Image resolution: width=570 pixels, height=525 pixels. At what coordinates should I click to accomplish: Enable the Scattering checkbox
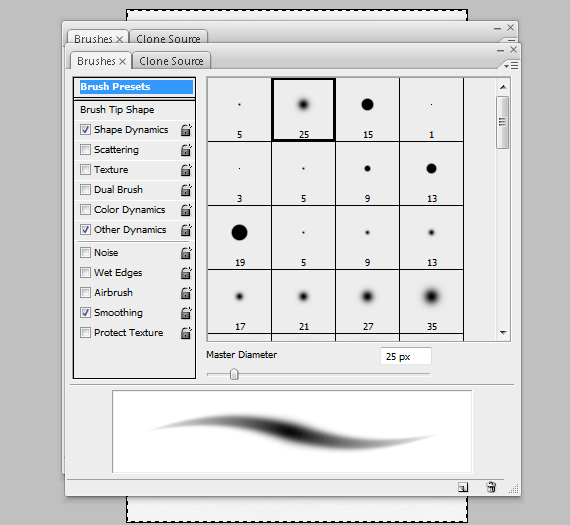pos(85,149)
